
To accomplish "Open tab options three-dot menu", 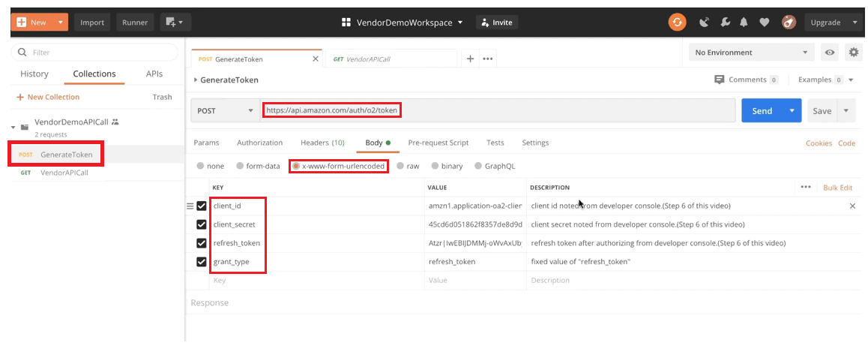I will point(488,59).
